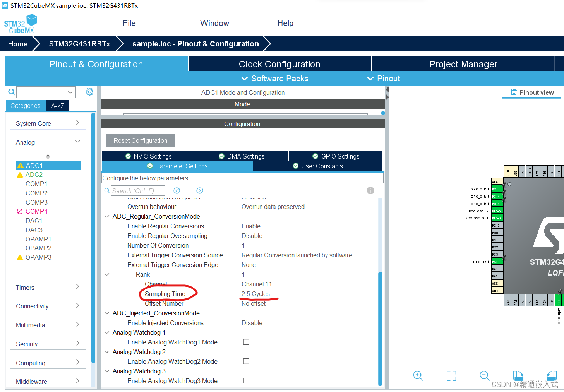Click the PA2 pin on the chip
The height and width of the screenshot is (392, 564).
(x=497, y=276)
